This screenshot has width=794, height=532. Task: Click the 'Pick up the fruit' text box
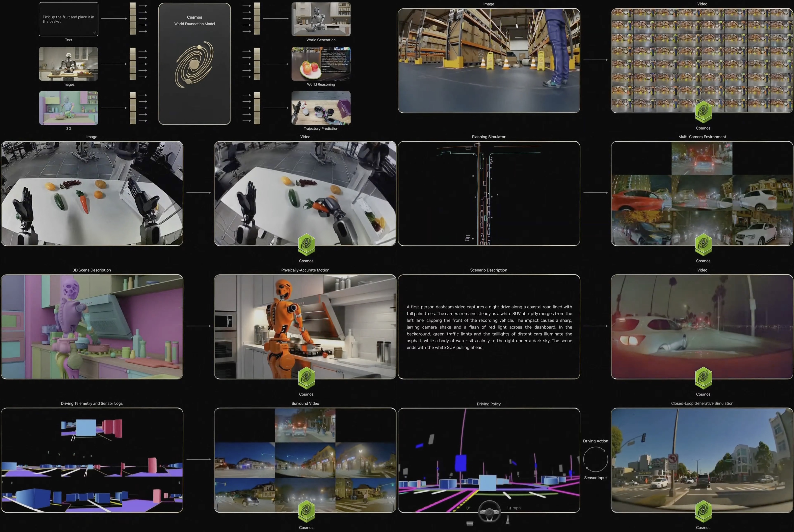pos(68,19)
